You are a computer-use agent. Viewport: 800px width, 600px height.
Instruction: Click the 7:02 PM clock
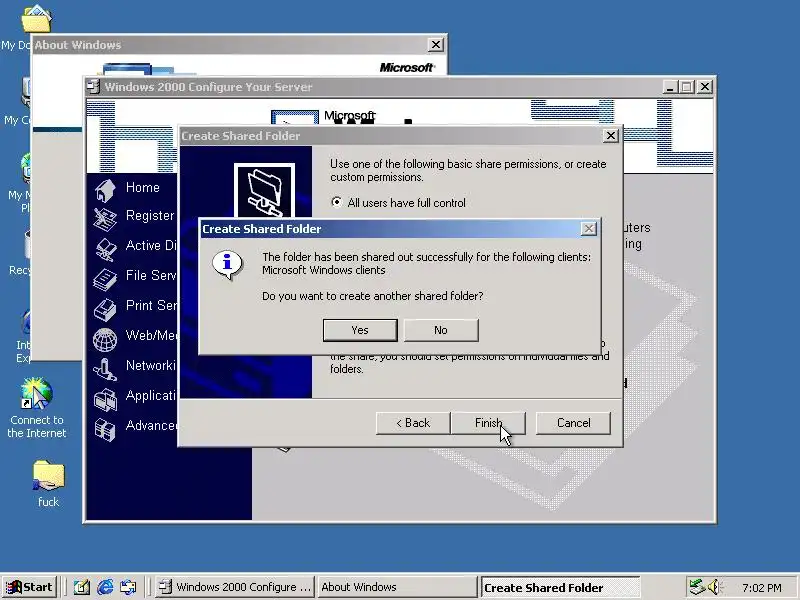point(762,588)
